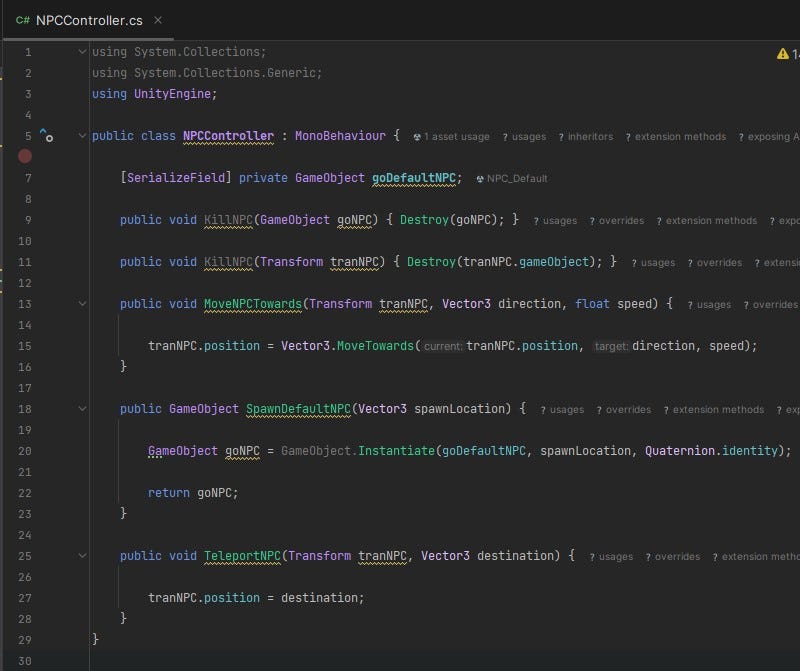
Task: Click the MonoBehaviour base class name
Action: 340,136
